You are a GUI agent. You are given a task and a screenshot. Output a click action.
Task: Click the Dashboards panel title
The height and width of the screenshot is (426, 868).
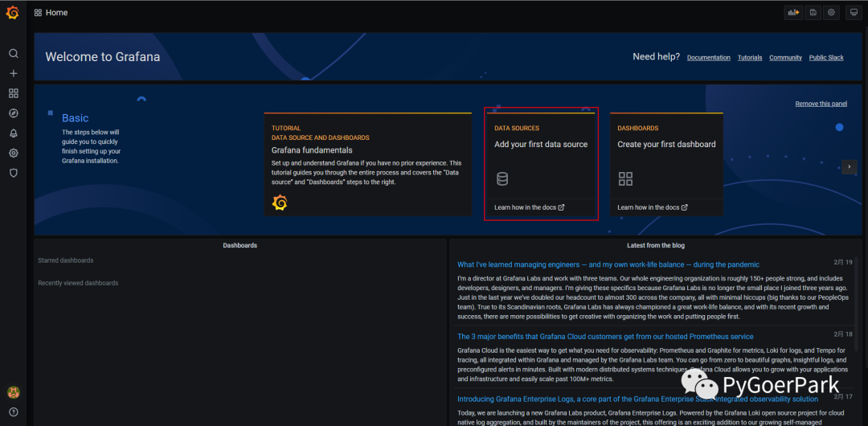coord(240,245)
